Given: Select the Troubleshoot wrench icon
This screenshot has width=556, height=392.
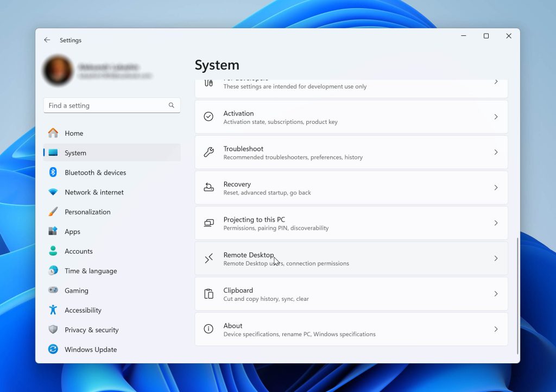Looking at the screenshot, I should coord(208,152).
